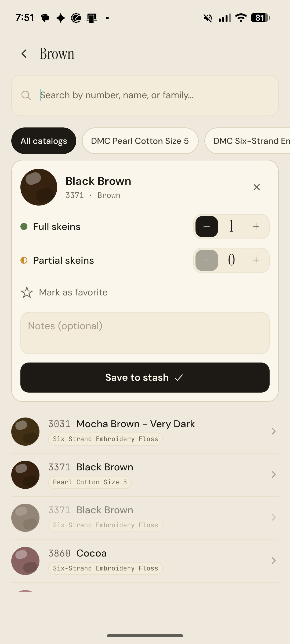Open 3031 Mocha Brown chevron
The image size is (290, 644).
274,431
